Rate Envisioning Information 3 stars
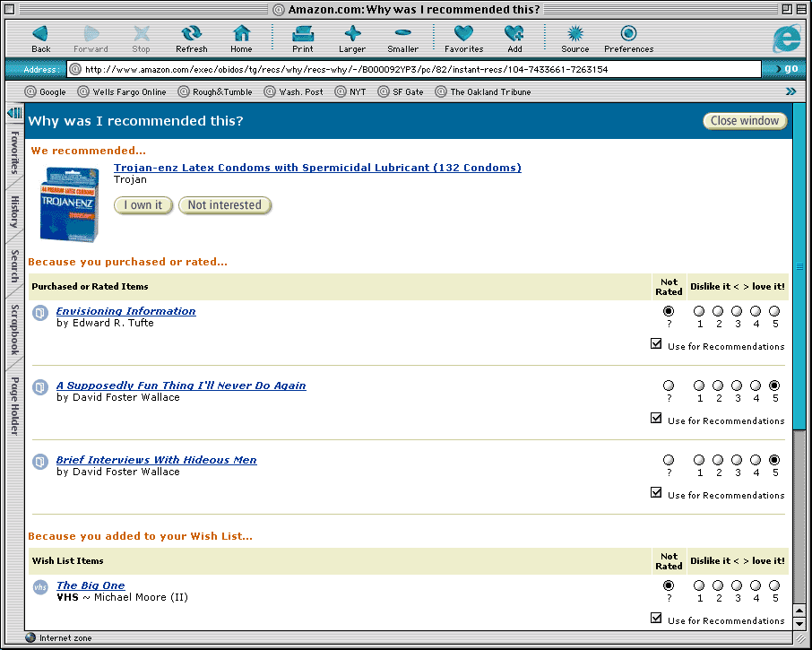812x650 pixels. (x=737, y=311)
